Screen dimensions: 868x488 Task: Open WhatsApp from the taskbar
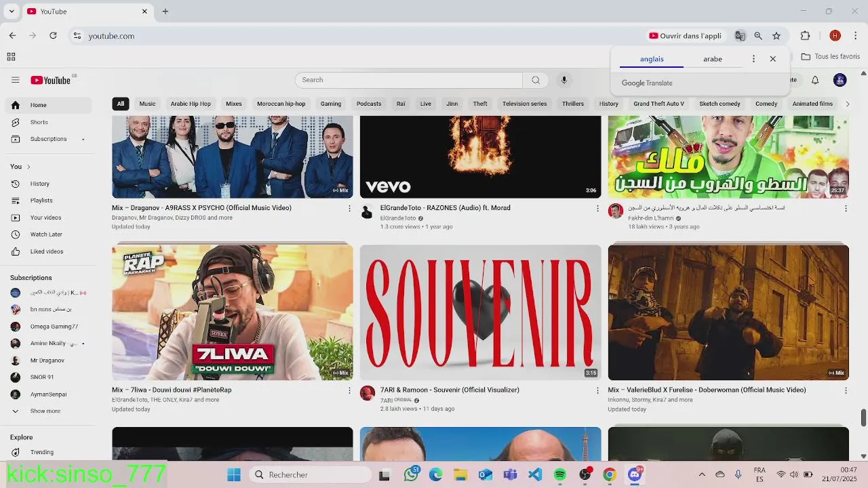point(411,474)
